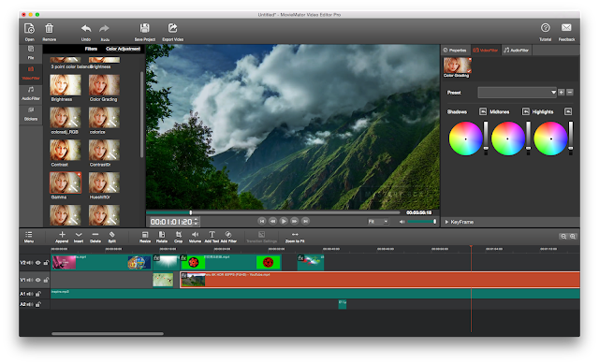599x364 pixels.
Task: Switch to the Properties tab
Action: [x=456, y=50]
